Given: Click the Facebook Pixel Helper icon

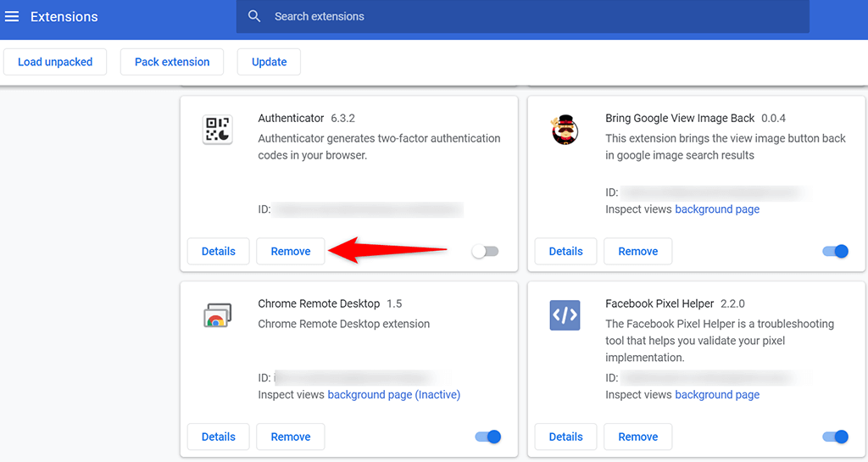Looking at the screenshot, I should point(565,315).
